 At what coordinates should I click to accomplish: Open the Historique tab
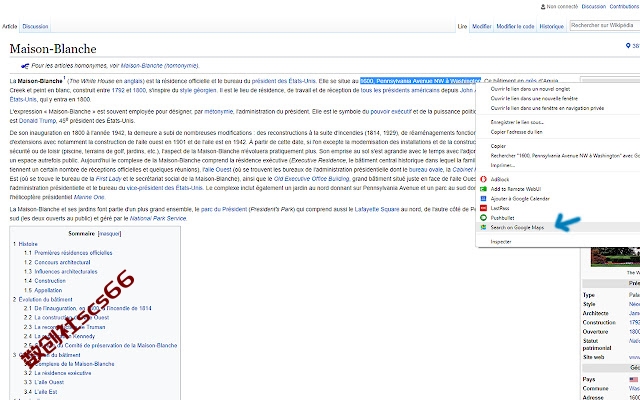pyautogui.click(x=551, y=27)
